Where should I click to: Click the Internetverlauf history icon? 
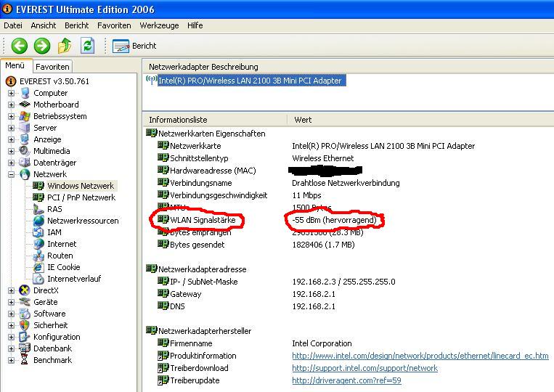coord(38,279)
